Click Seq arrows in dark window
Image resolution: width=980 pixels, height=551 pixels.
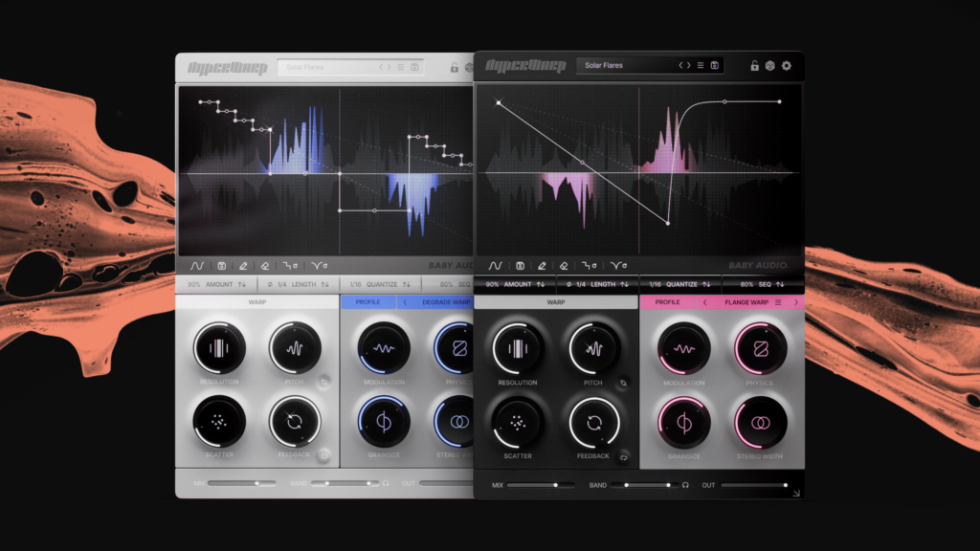pos(780,284)
